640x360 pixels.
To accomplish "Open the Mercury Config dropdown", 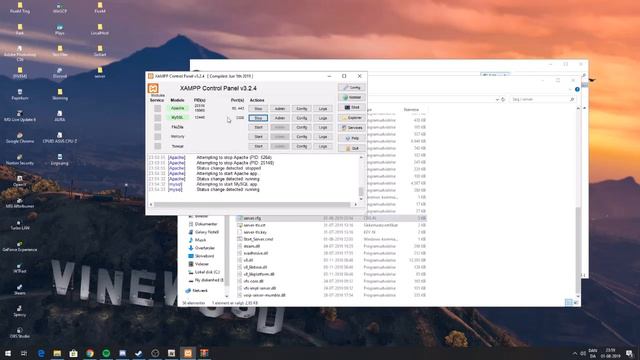I will 301,137.
